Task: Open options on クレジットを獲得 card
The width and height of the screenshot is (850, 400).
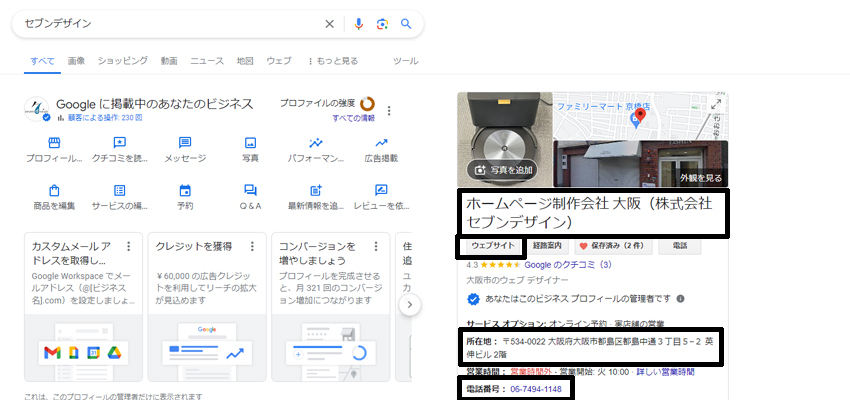Action: (x=252, y=247)
